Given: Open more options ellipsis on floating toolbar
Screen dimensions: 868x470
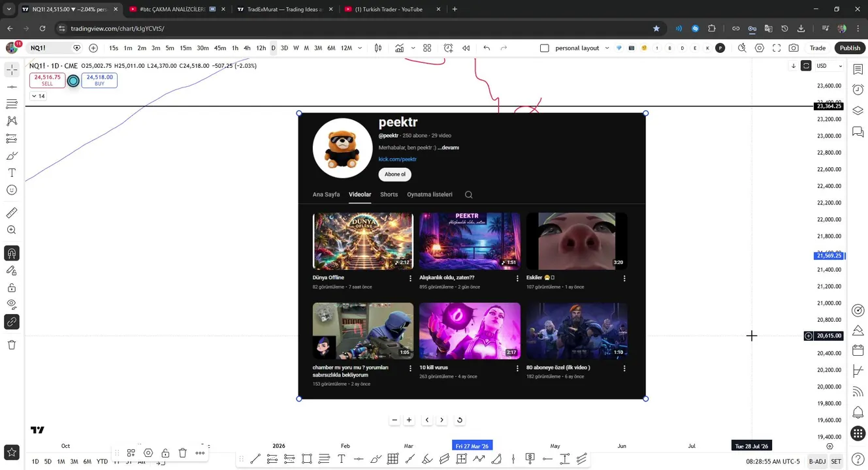Looking at the screenshot, I should click(200, 453).
